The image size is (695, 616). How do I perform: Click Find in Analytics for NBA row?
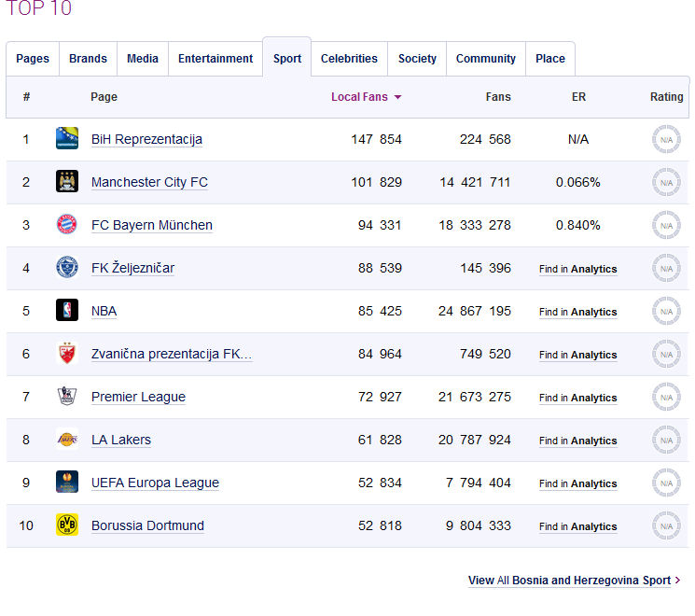(x=577, y=312)
